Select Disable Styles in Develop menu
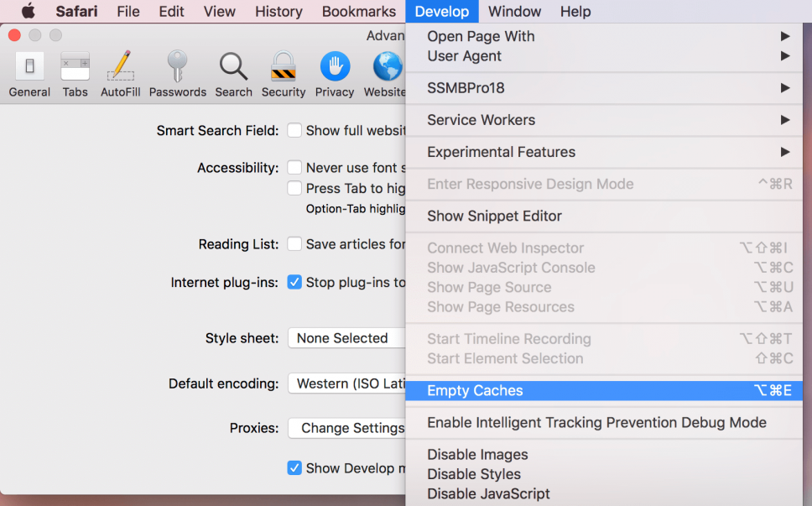 pos(604,474)
